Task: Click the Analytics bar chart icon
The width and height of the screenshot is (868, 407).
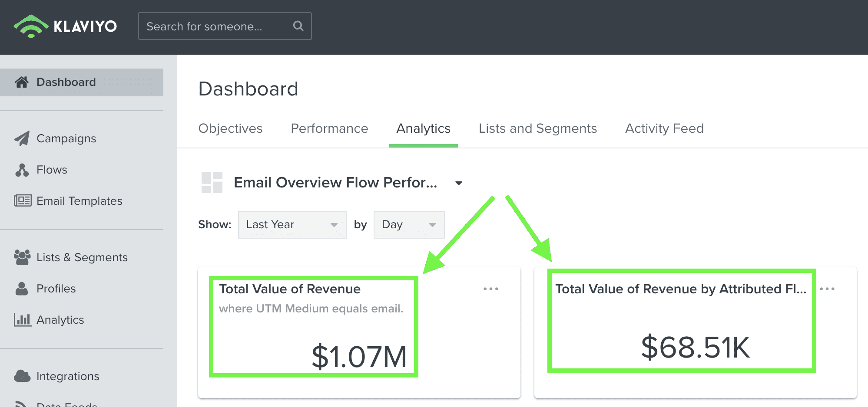Action: 23,320
